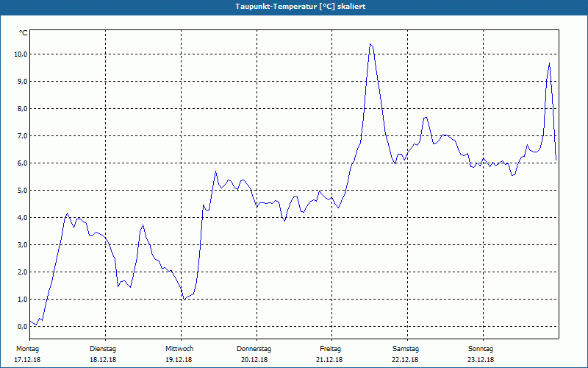Click the Donnerstag day label
The height and width of the screenshot is (368, 588).
254,349
